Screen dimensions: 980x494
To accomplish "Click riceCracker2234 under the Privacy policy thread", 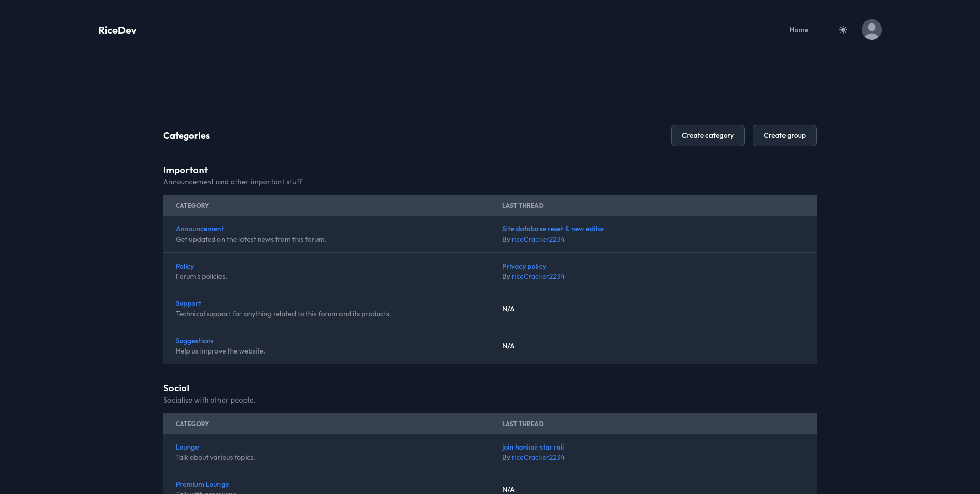I will tap(538, 276).
